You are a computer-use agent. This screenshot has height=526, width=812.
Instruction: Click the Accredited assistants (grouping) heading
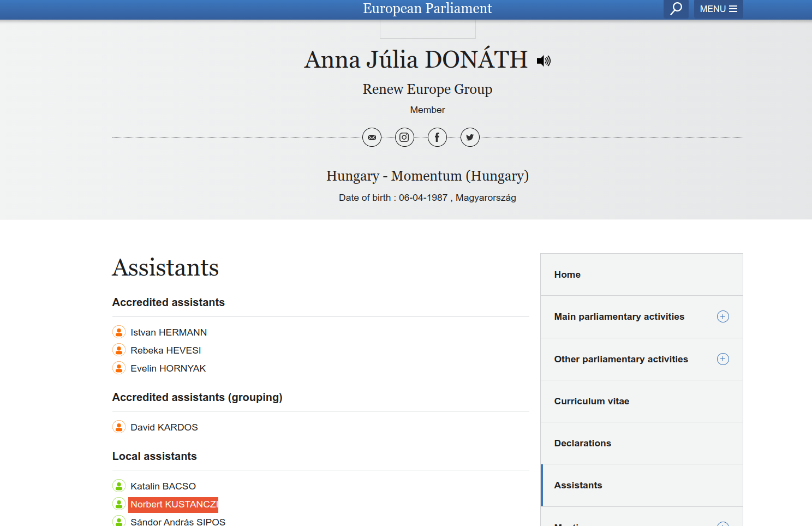pos(198,397)
